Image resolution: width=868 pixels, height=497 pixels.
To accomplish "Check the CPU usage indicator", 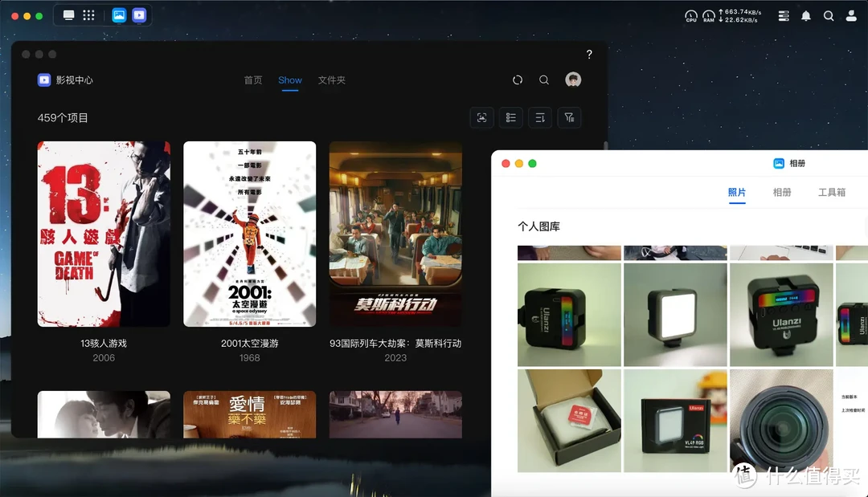I will point(691,16).
